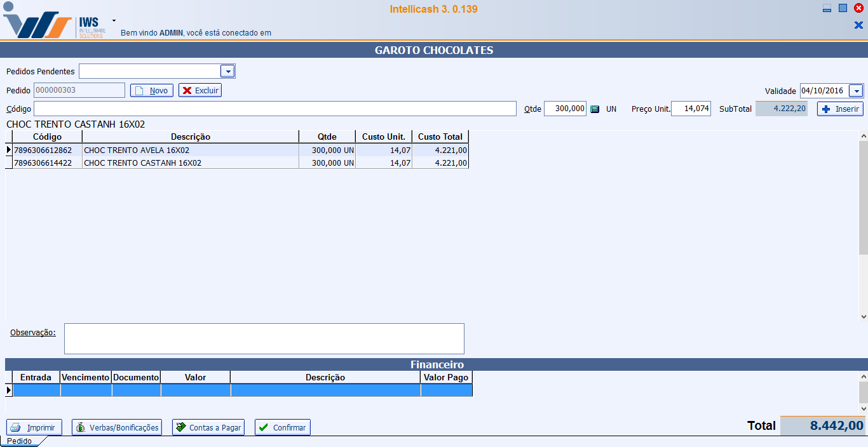Click the SubTotal value 4.222,20
Viewport: 868px width, 447px height.
[781, 109]
